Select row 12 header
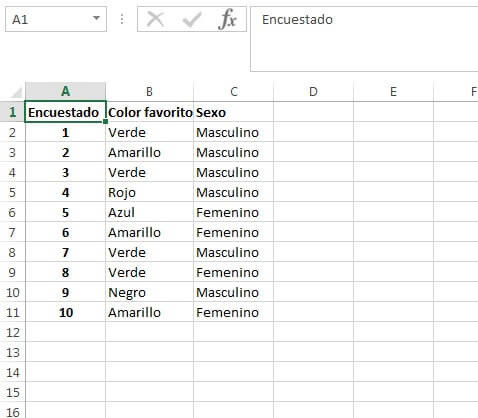The height and width of the screenshot is (418, 478). click(x=13, y=332)
